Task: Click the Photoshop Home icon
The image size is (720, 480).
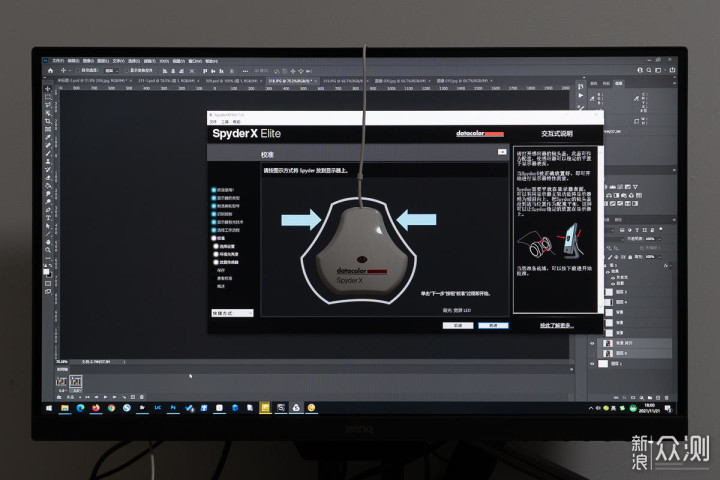Action: pyautogui.click(x=51, y=71)
